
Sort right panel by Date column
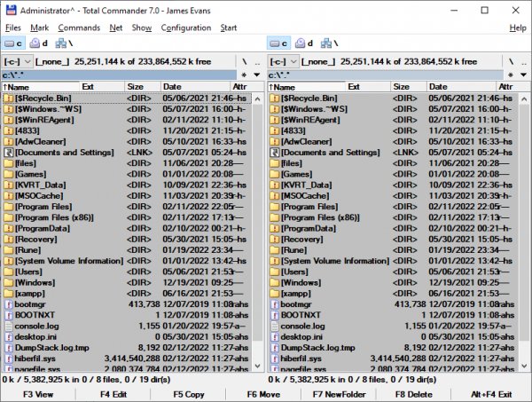461,87
